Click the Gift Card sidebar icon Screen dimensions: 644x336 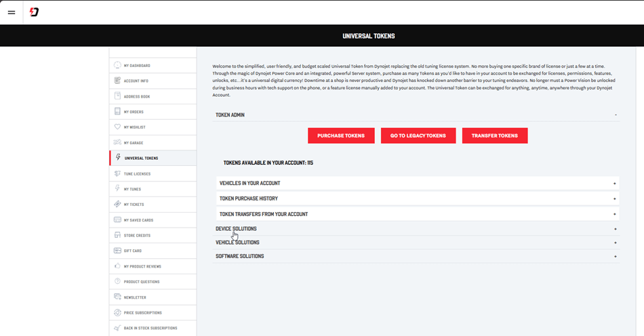pos(117,250)
